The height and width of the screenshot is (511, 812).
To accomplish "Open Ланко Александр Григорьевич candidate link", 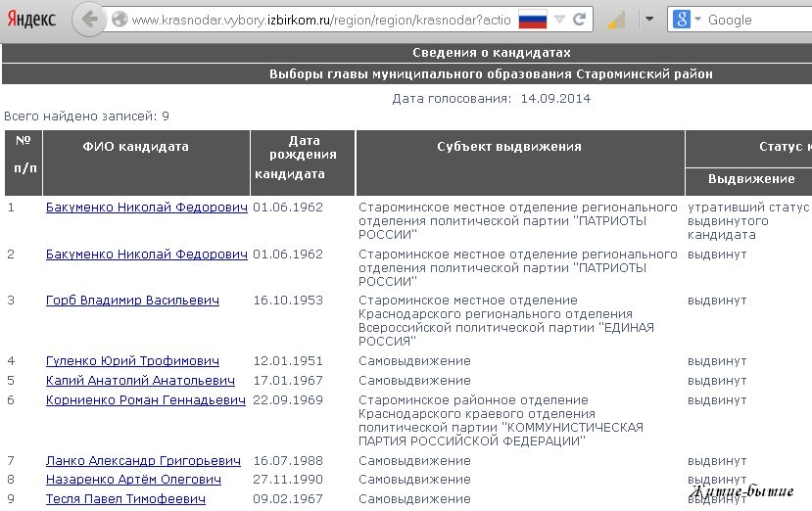I will coord(143,461).
